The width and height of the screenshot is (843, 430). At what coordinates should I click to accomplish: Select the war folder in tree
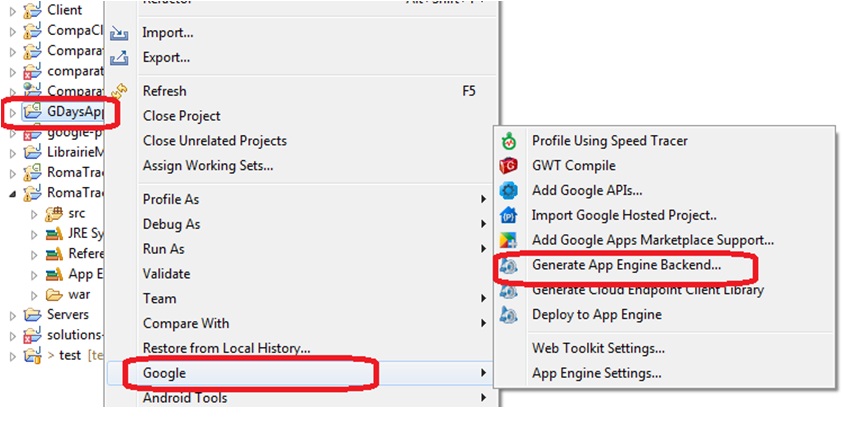(78, 294)
